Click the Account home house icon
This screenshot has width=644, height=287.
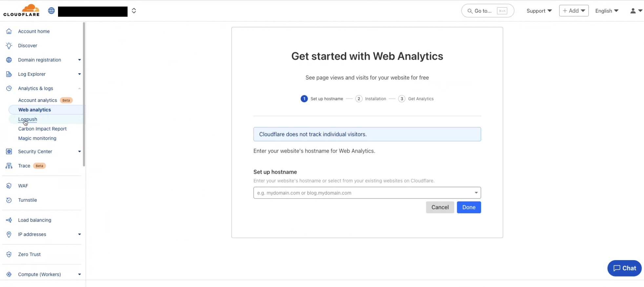tap(9, 31)
